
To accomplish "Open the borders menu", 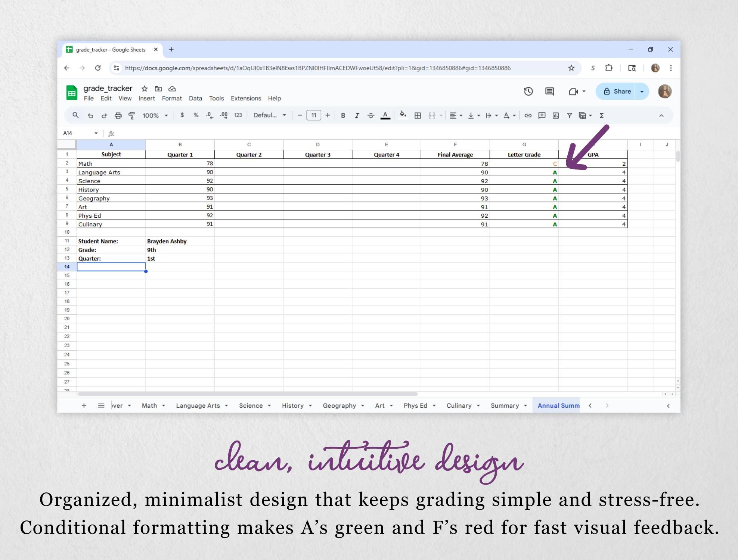I will 418,116.
